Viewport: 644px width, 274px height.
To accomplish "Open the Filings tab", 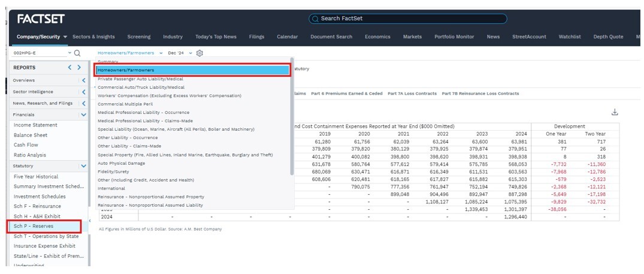I will 256,37.
